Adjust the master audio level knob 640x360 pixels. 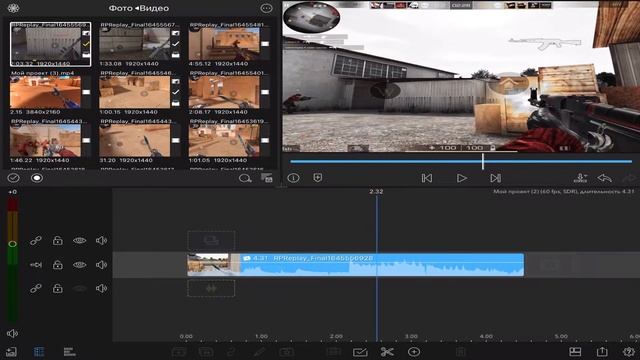click(13, 244)
